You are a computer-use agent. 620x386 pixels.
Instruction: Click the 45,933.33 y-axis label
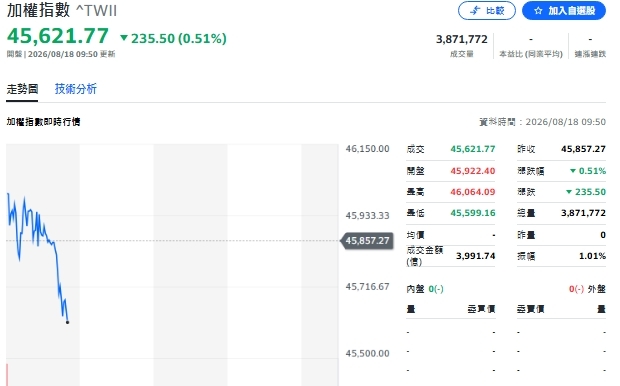[367, 216]
